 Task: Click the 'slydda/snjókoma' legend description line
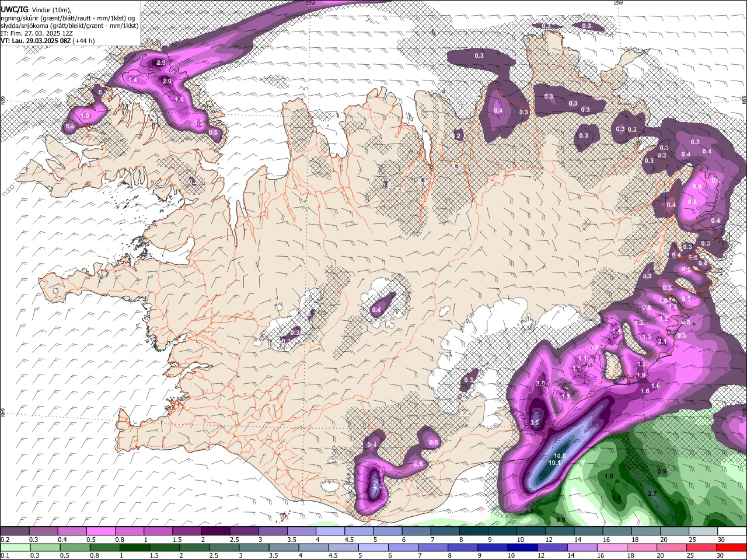pos(69,26)
